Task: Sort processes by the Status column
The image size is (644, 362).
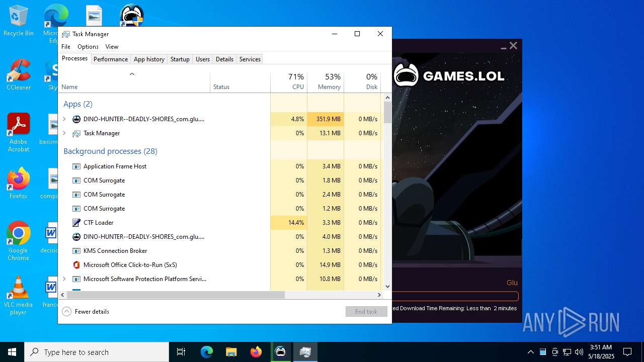Action: [x=240, y=82]
